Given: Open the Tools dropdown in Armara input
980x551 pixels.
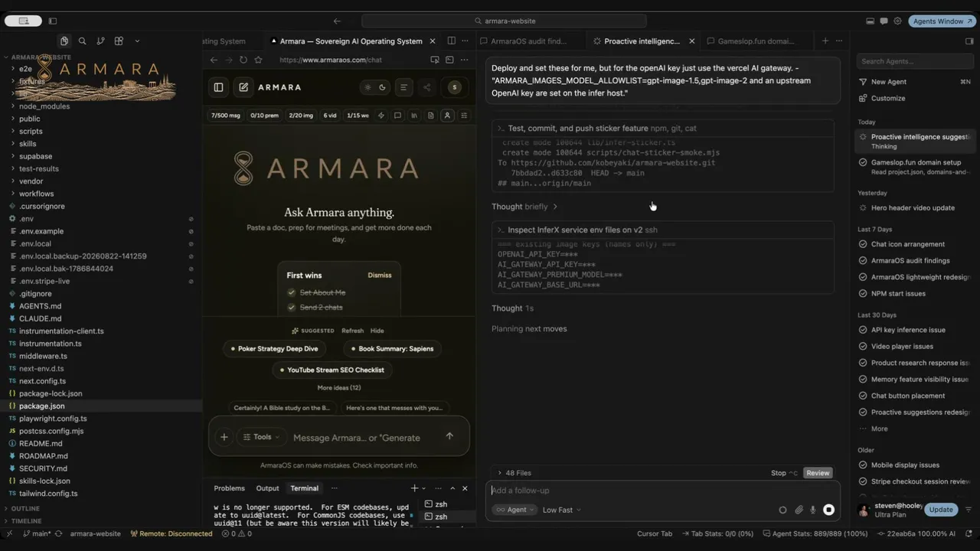Looking at the screenshot, I should tap(262, 437).
